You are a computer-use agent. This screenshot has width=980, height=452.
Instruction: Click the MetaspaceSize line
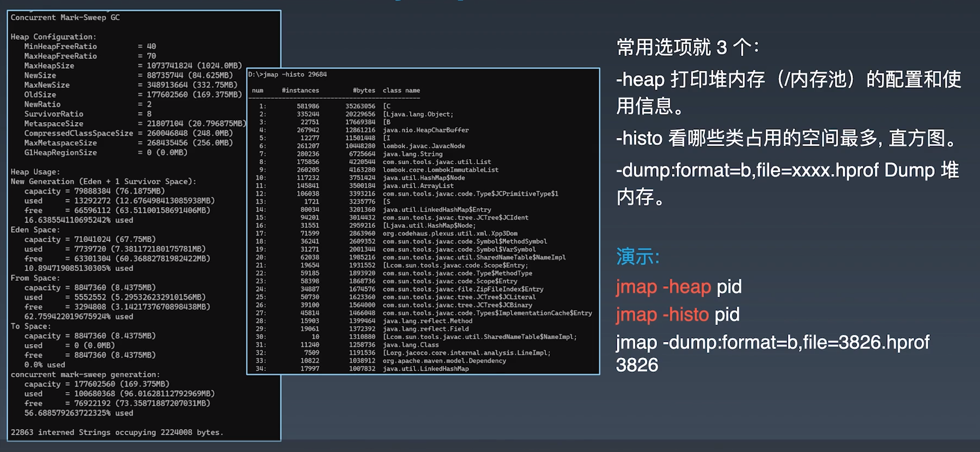click(x=135, y=124)
